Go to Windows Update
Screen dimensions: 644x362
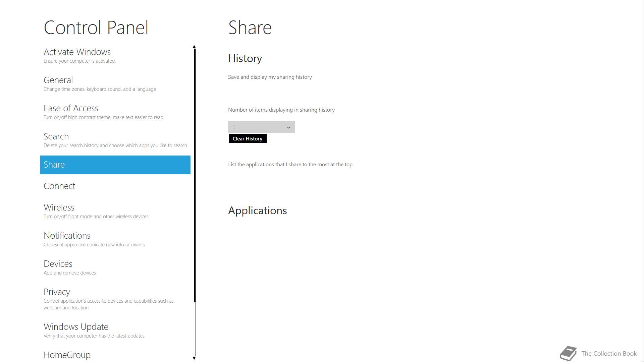click(x=115, y=330)
